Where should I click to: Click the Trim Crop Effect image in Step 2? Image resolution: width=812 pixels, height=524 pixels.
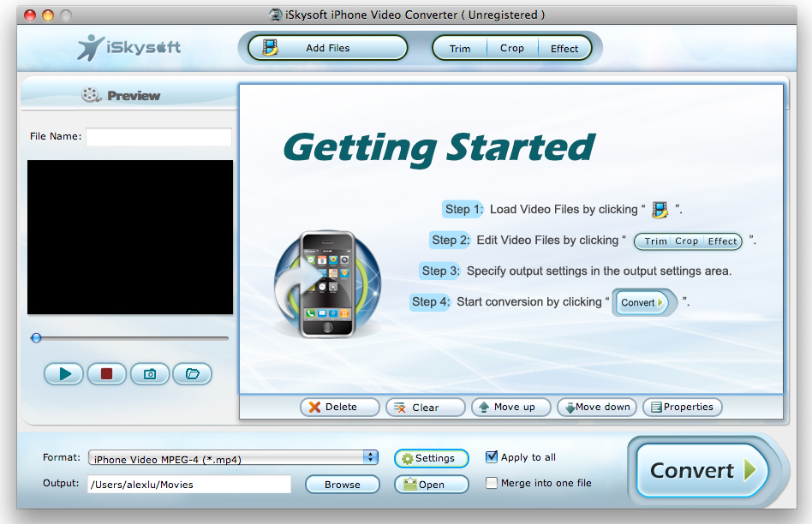tap(689, 241)
